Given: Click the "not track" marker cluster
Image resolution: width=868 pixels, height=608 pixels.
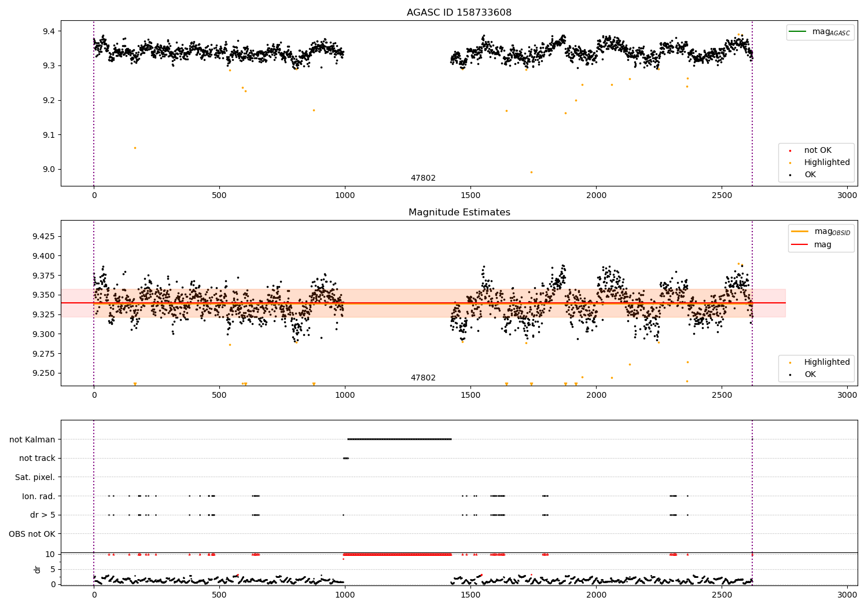Looking at the screenshot, I should point(345,458).
